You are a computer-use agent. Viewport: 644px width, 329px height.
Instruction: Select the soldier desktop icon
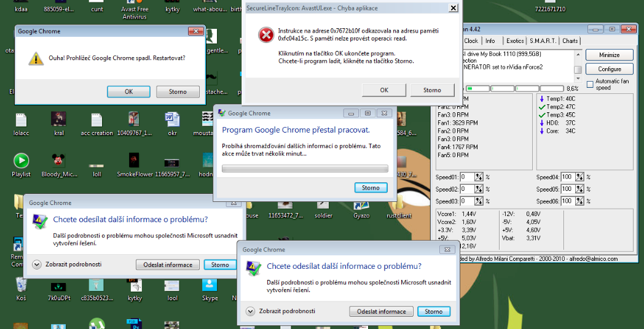[x=323, y=211]
